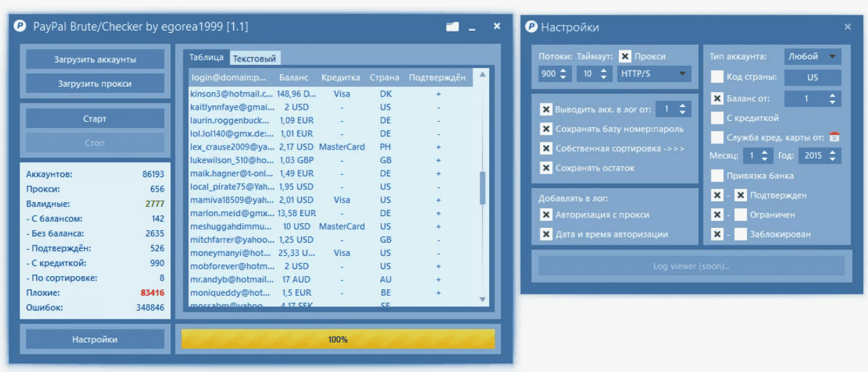Screen dimensions: 868x372
Task: Click the 100% progress bar
Action: (x=338, y=339)
